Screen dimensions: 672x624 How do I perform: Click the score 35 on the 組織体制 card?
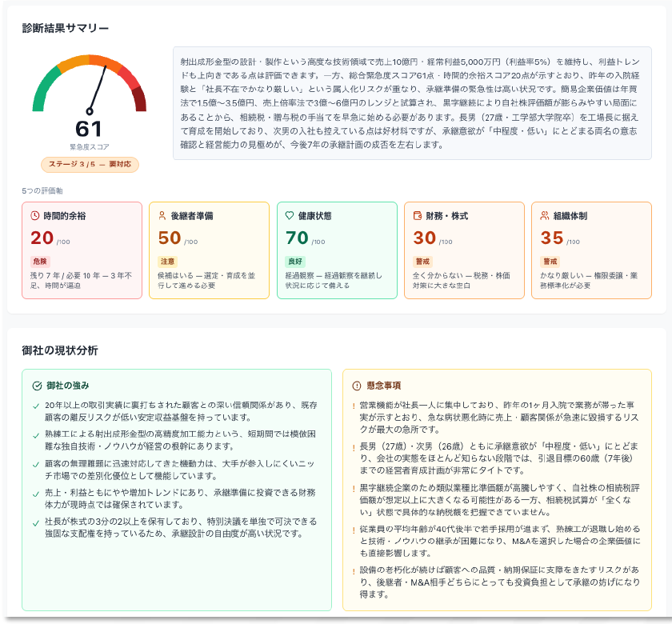coord(552,238)
